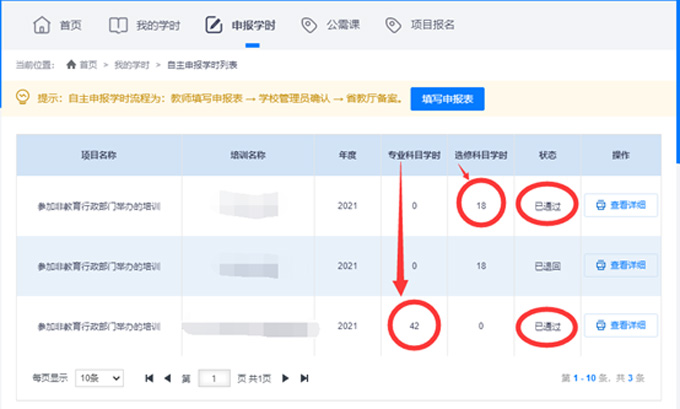Open the 每页显示 10条 dropdown
680x409 pixels.
pos(99,378)
